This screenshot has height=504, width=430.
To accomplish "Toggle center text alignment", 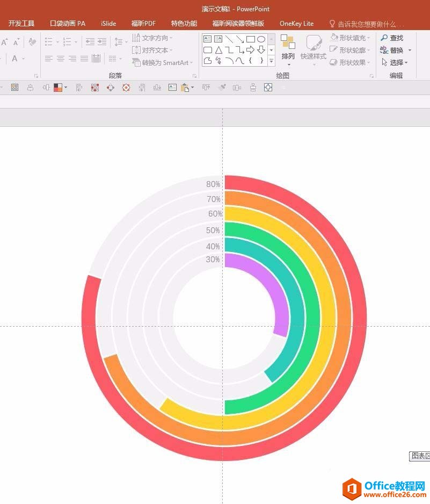I will click(61, 59).
